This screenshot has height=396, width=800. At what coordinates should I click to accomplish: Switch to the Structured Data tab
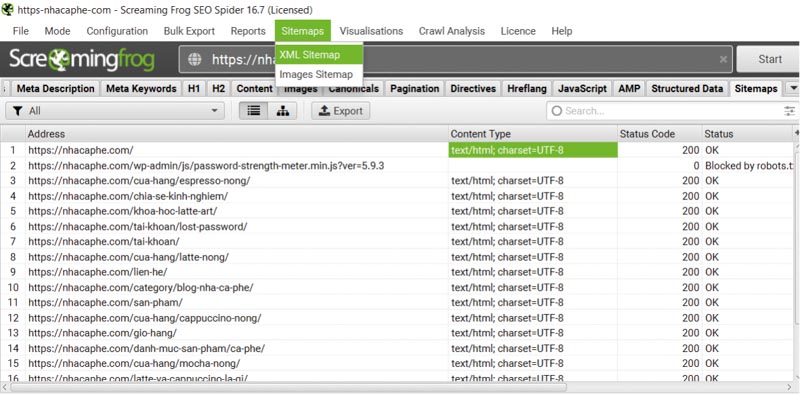click(687, 88)
